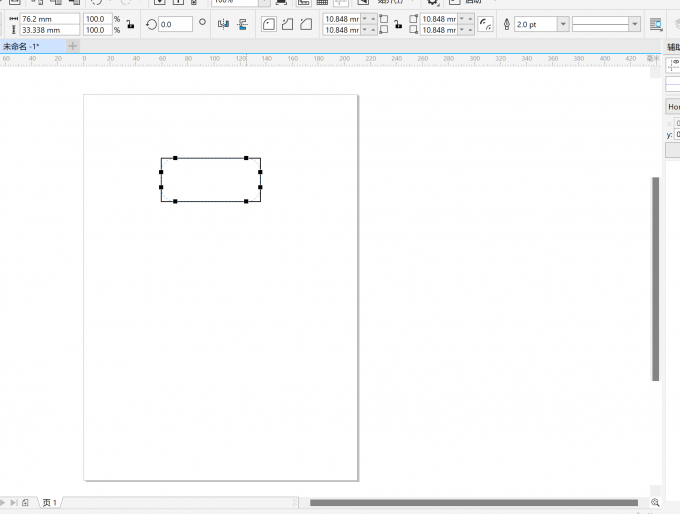Click the mirror vertically icon

[242, 24]
